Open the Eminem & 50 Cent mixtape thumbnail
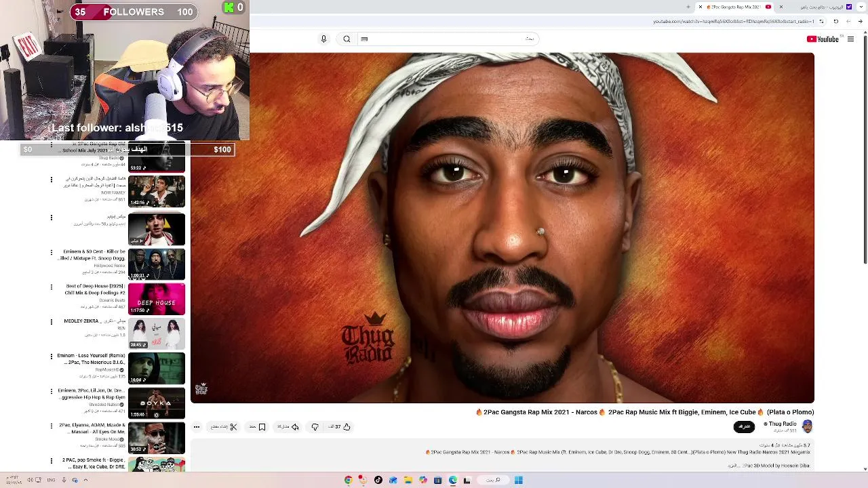 (157, 264)
